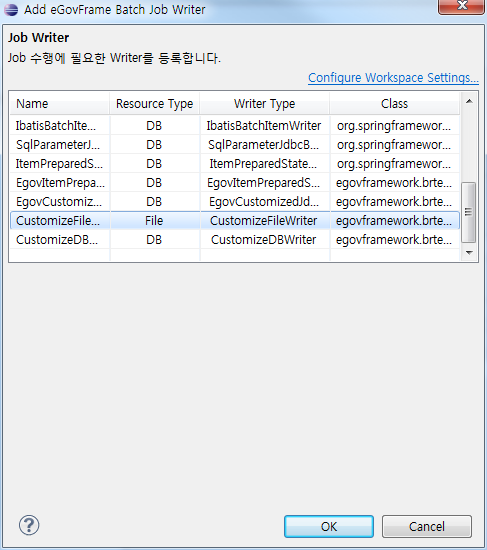The width and height of the screenshot is (487, 550).
Task: Click class cell in IbatisBatchItemWriter row
Action: click(x=394, y=126)
